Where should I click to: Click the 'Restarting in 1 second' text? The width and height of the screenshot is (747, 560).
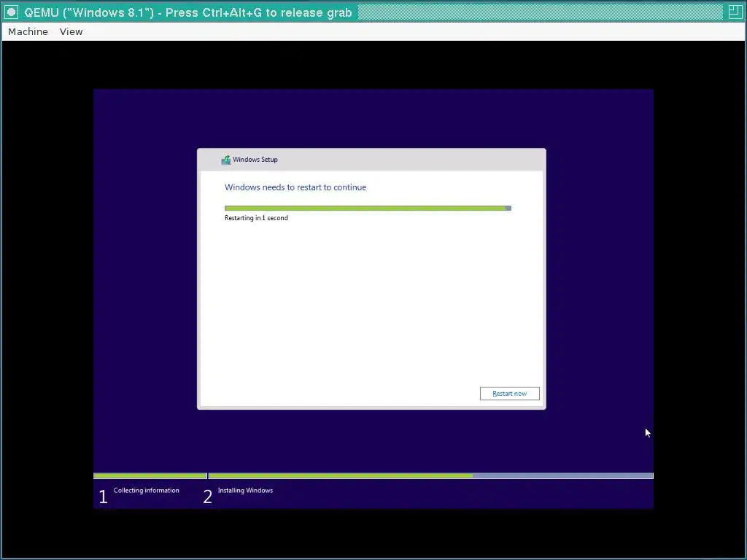(256, 217)
